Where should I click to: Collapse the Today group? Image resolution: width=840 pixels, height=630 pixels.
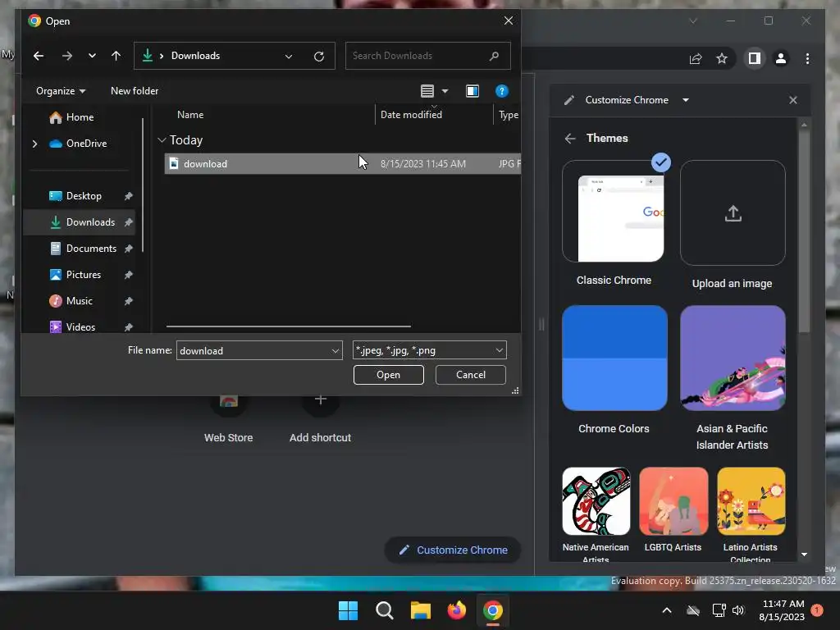(x=162, y=140)
